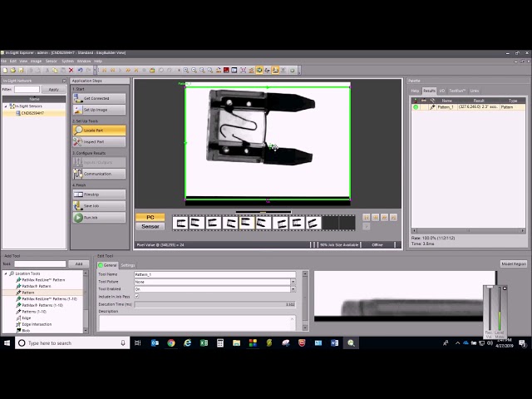
Task: Open Excel from the taskbar
Action: 204,343
